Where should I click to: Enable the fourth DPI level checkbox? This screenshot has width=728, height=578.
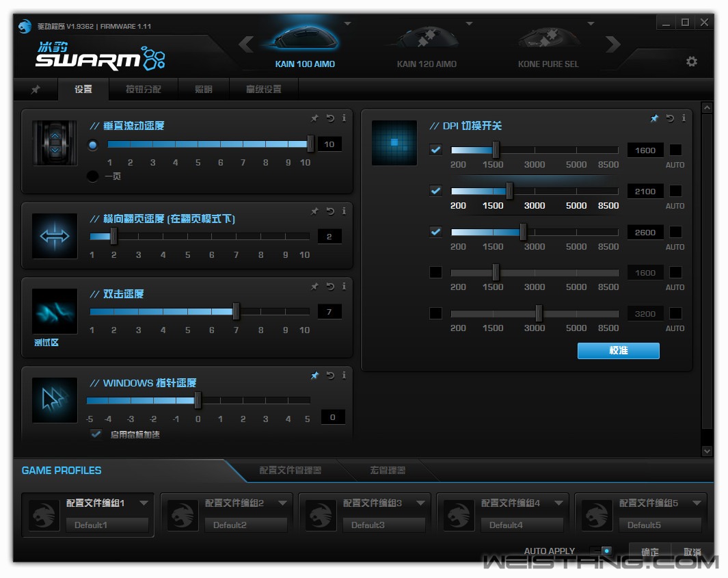pyautogui.click(x=435, y=272)
